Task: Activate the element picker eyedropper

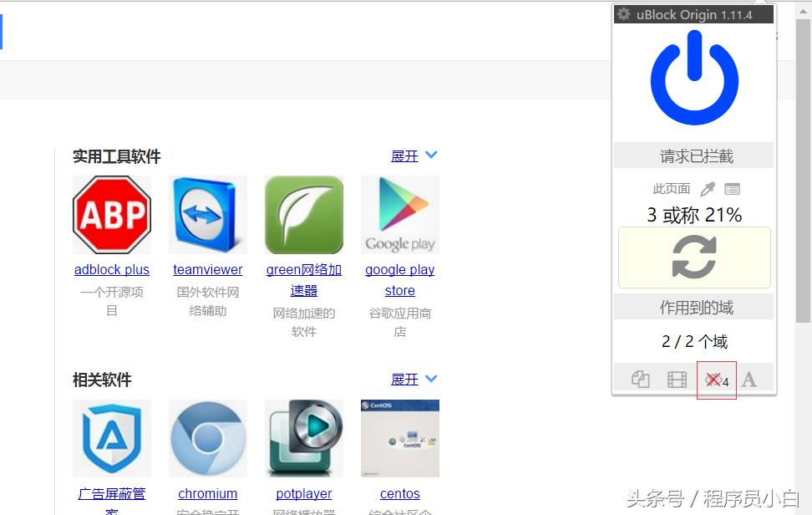Action: tap(708, 189)
